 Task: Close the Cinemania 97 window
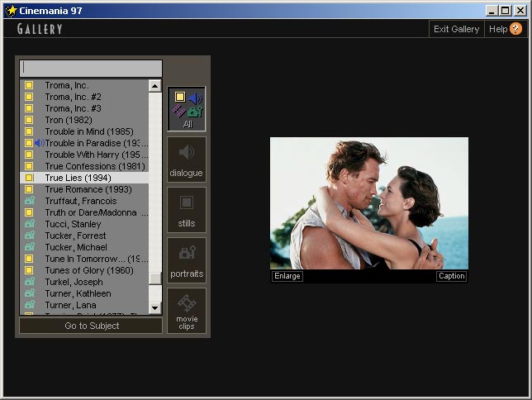coord(520,11)
